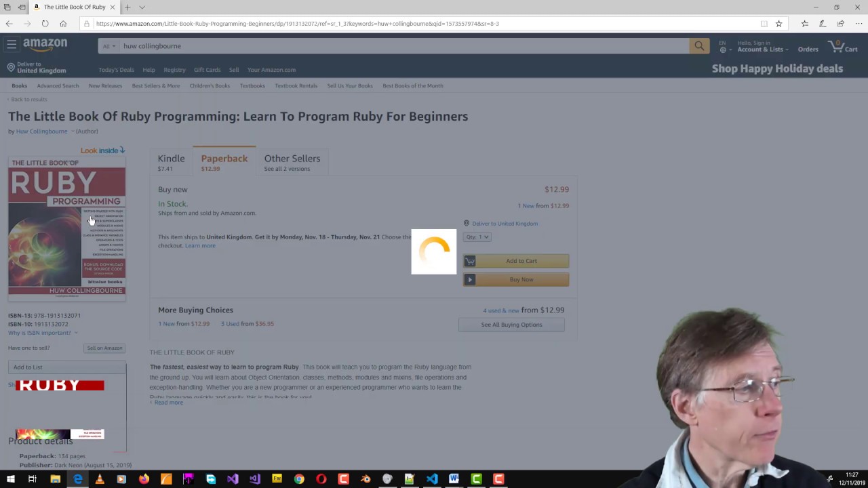Image resolution: width=868 pixels, height=488 pixels.
Task: Open the Favorites hub icon
Action: [x=804, y=24]
